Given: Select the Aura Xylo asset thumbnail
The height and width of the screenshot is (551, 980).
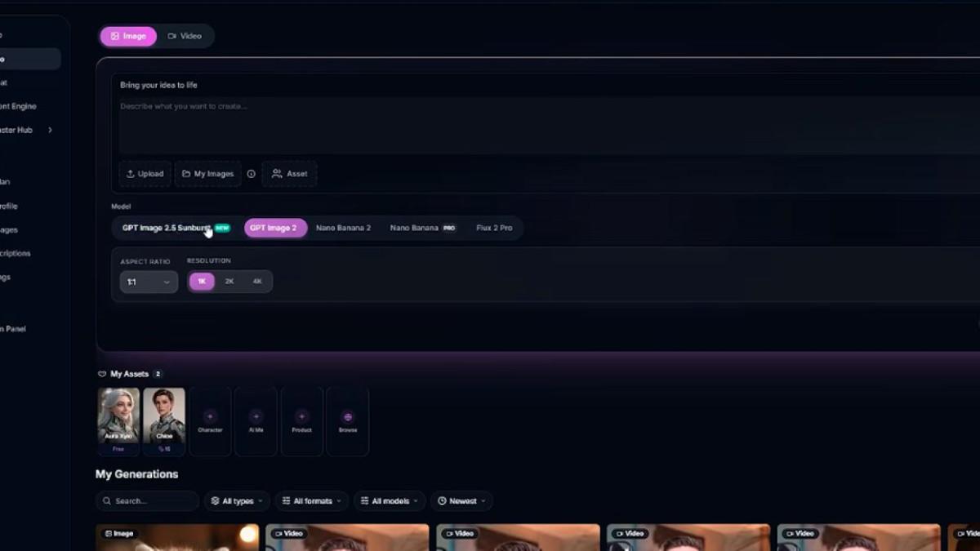Looking at the screenshot, I should 118,420.
